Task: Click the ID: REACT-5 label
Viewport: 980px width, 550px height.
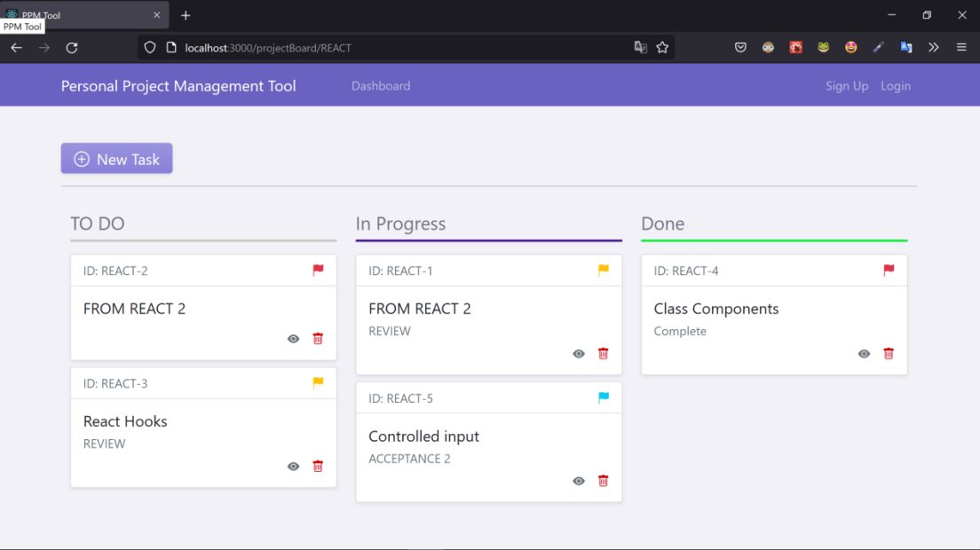Action: [400, 398]
